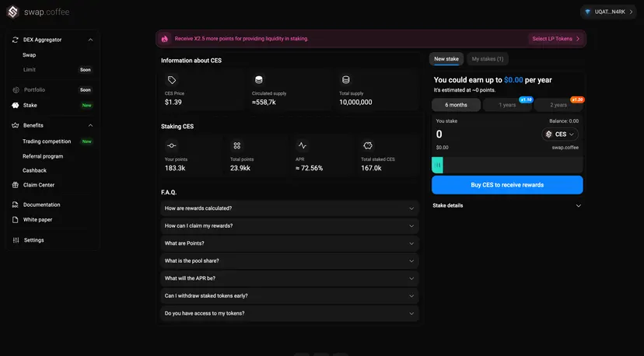Click the Your points icon
Image resolution: width=644 pixels, height=356 pixels.
click(172, 146)
